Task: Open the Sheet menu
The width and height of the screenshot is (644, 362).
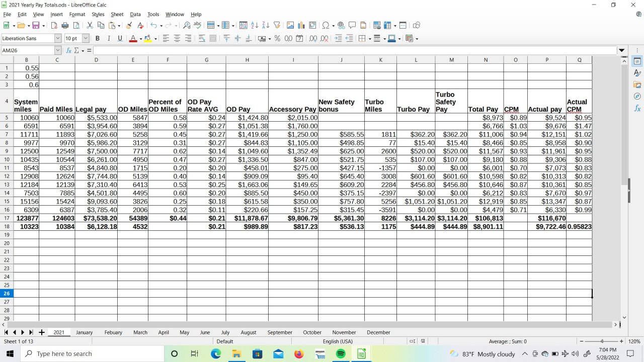Action: [x=117, y=14]
